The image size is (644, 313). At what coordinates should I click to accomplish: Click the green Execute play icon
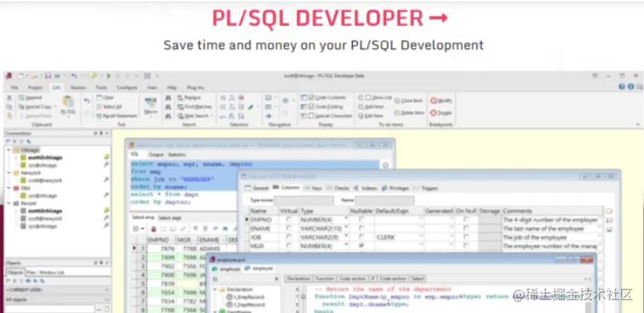point(109,76)
